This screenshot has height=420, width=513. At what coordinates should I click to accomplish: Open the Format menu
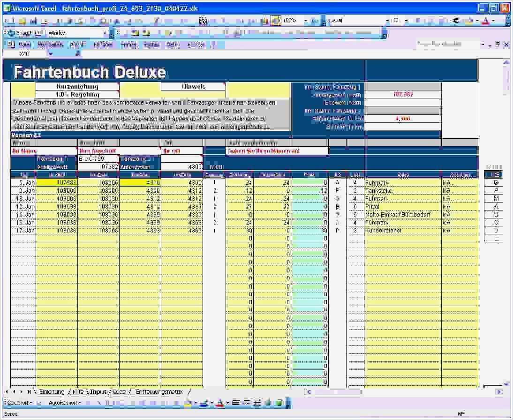click(x=129, y=45)
